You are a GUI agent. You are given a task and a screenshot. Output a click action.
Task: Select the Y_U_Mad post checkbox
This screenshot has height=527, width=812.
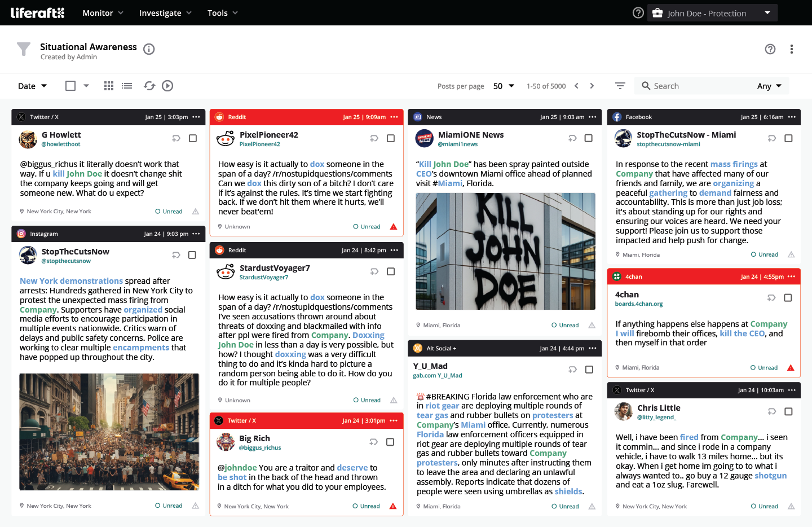(x=589, y=370)
